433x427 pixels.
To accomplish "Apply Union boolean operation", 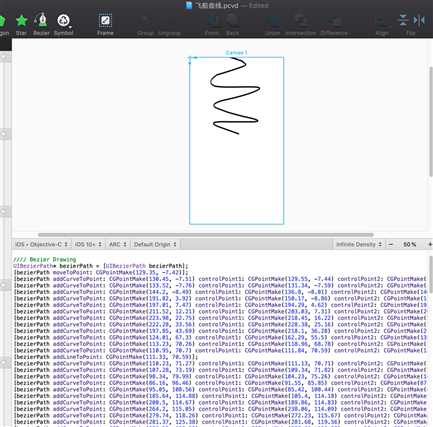I will (272, 25).
